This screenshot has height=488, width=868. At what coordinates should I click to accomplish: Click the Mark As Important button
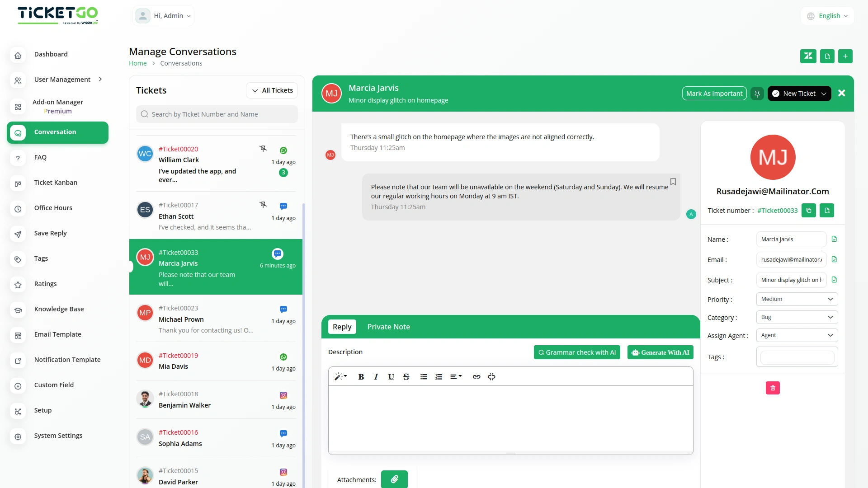[714, 93]
